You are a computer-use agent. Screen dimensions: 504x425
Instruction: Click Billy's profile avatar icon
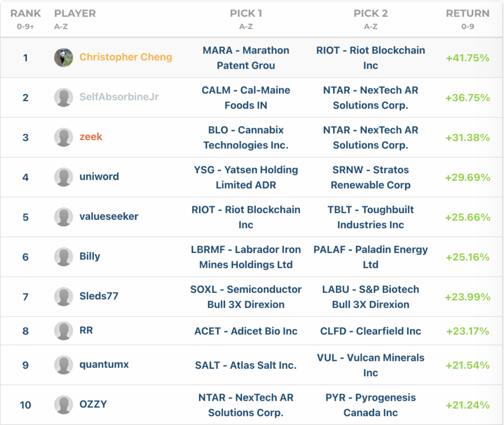pos(63,257)
